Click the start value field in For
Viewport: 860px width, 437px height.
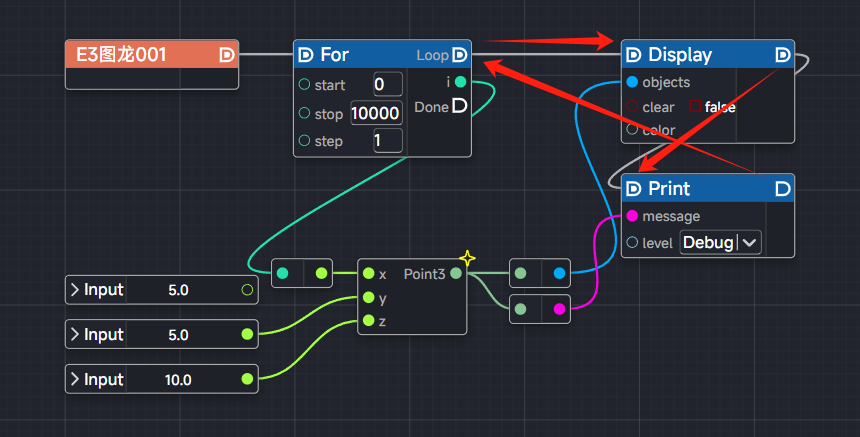coord(387,84)
